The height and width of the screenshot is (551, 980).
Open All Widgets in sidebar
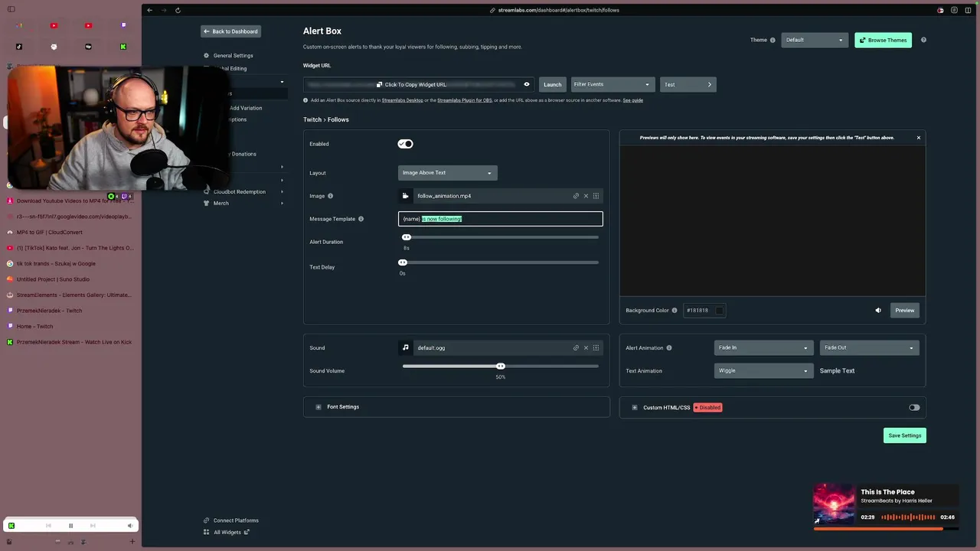227,533
